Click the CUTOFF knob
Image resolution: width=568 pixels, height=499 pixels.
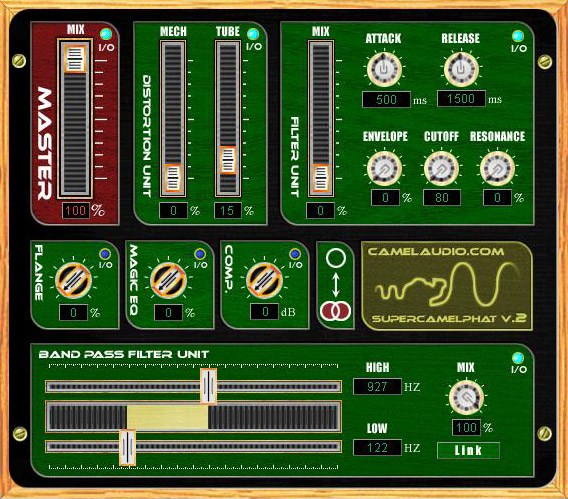[441, 169]
